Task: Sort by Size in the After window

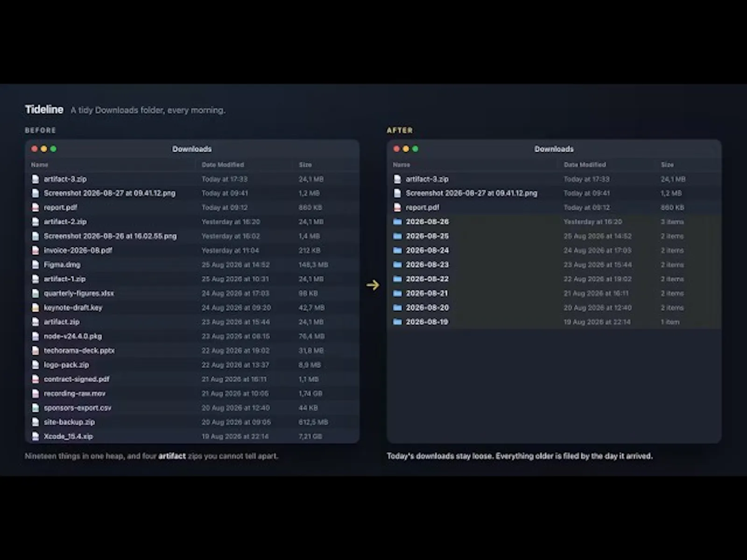Action: (667, 165)
